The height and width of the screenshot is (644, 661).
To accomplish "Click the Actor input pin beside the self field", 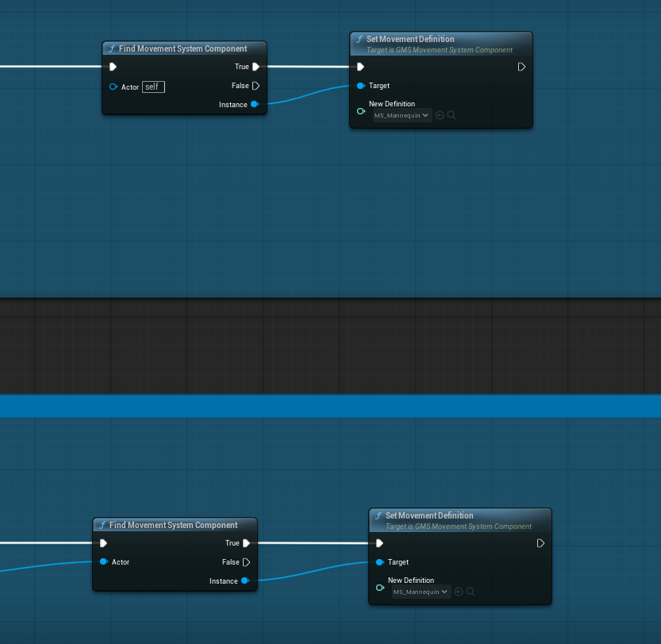I will pos(113,87).
